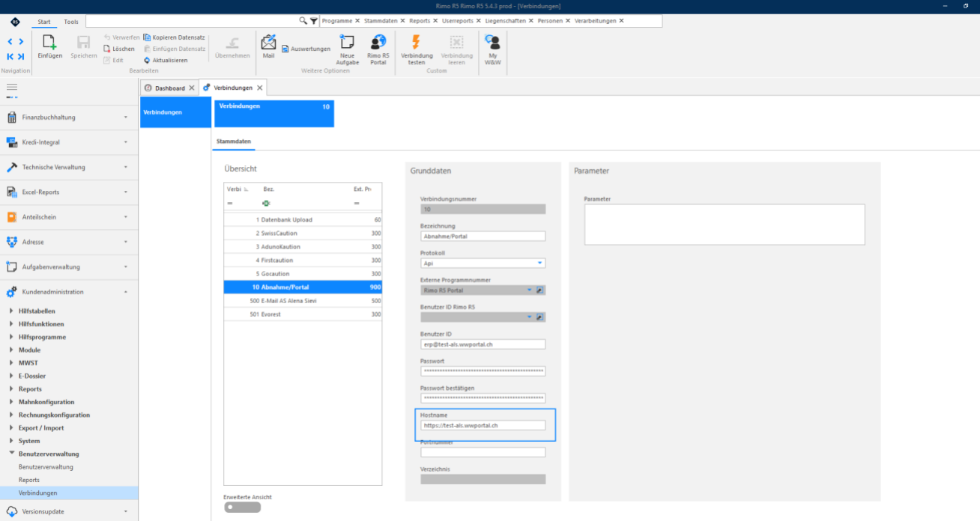Go to next record with right arrow
Screen dimensions: 980x521
[x=21, y=42]
